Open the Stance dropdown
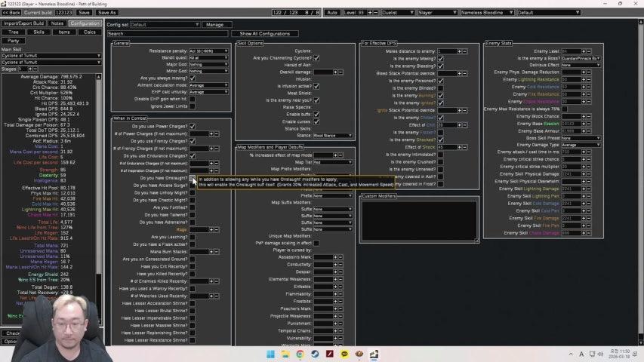Image resolution: width=644 pixels, height=362 pixels. pyautogui.click(x=333, y=136)
